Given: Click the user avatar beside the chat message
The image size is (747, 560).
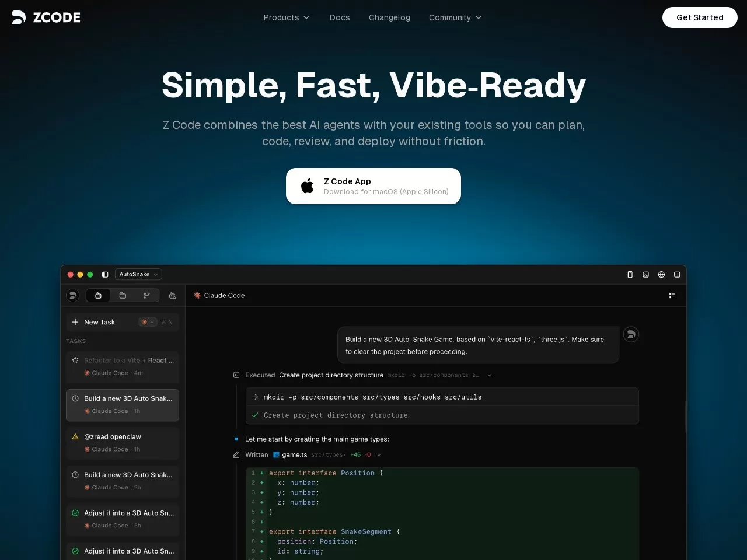Looking at the screenshot, I should [x=631, y=334].
